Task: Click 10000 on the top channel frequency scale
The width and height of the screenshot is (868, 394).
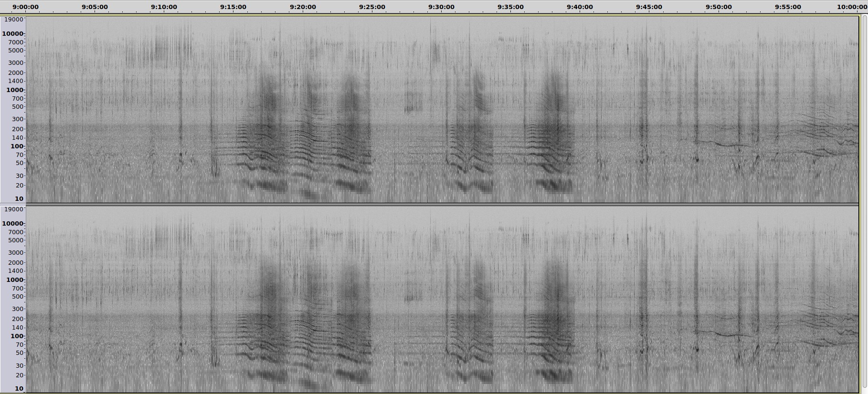Action: click(12, 34)
